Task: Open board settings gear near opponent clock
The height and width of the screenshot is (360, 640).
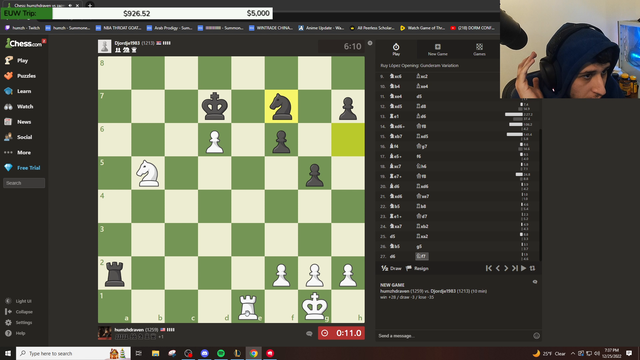Action: click(370, 43)
